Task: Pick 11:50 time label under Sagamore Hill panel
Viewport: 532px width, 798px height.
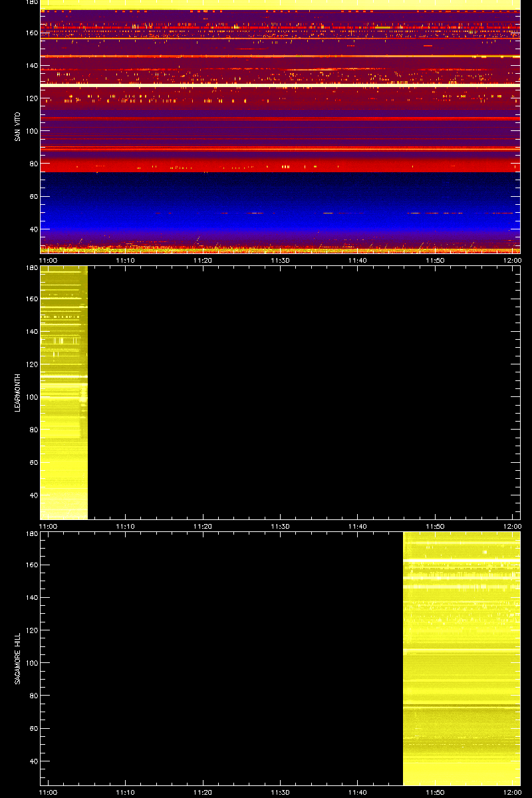Action: tap(435, 793)
